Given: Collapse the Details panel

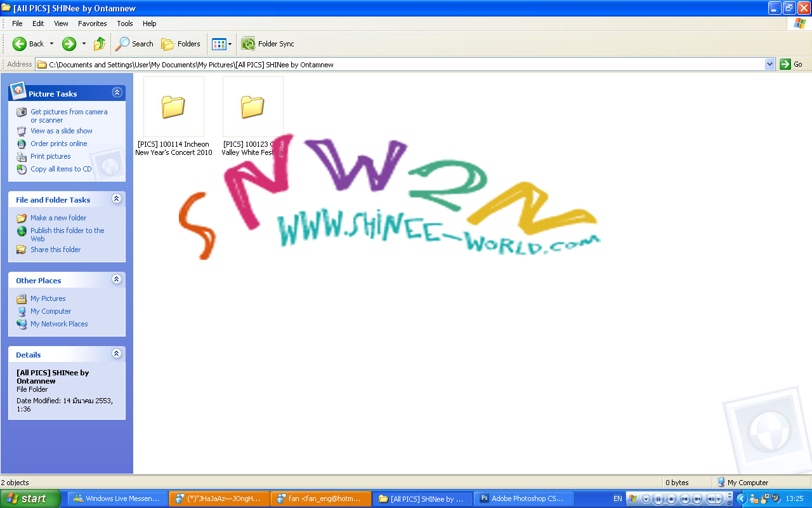Looking at the screenshot, I should tap(117, 354).
